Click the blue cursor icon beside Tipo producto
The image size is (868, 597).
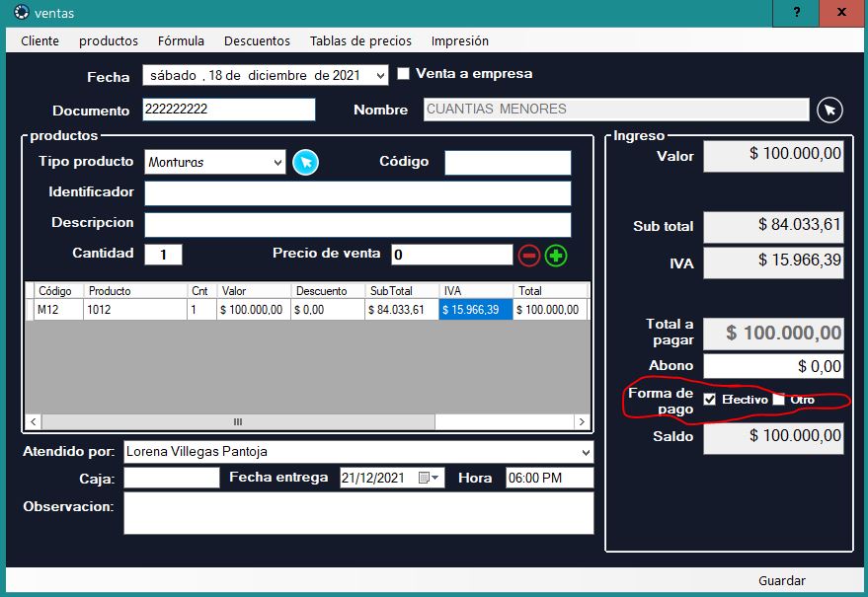pos(305,162)
